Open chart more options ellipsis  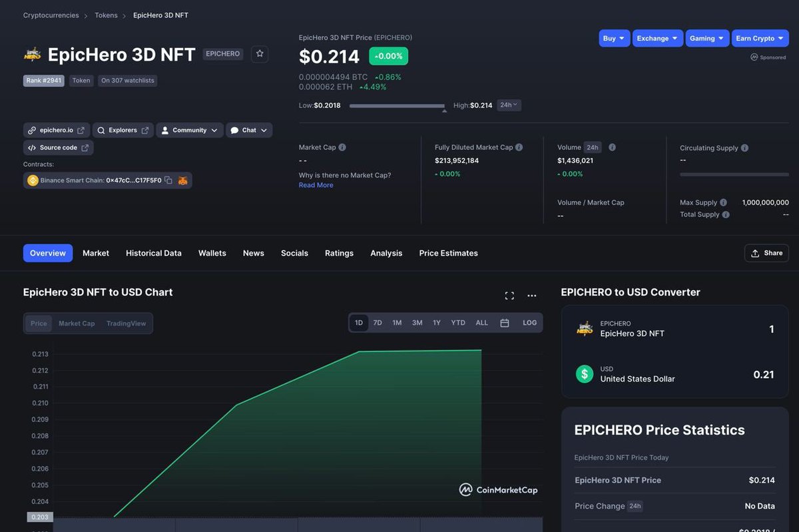coord(532,296)
